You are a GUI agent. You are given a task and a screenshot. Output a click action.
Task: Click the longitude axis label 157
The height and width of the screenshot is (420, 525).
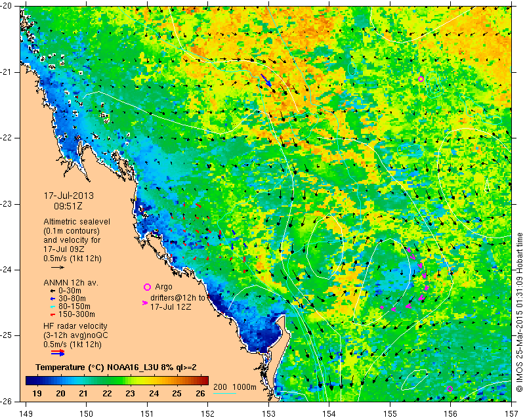[512, 414]
